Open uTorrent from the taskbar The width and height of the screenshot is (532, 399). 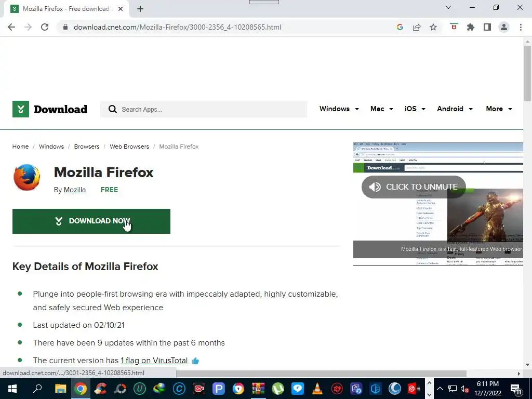point(277,389)
